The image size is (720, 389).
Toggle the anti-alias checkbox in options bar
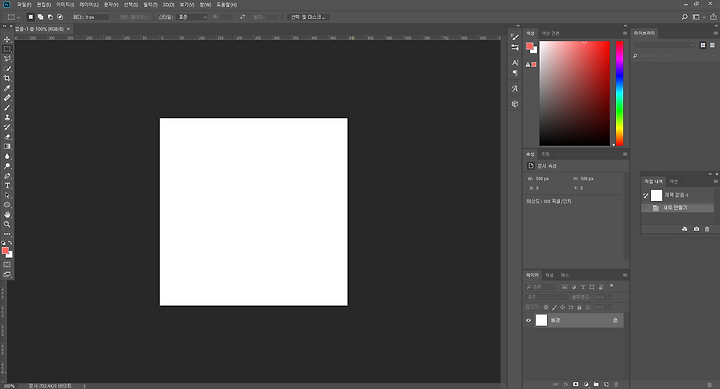click(x=115, y=17)
